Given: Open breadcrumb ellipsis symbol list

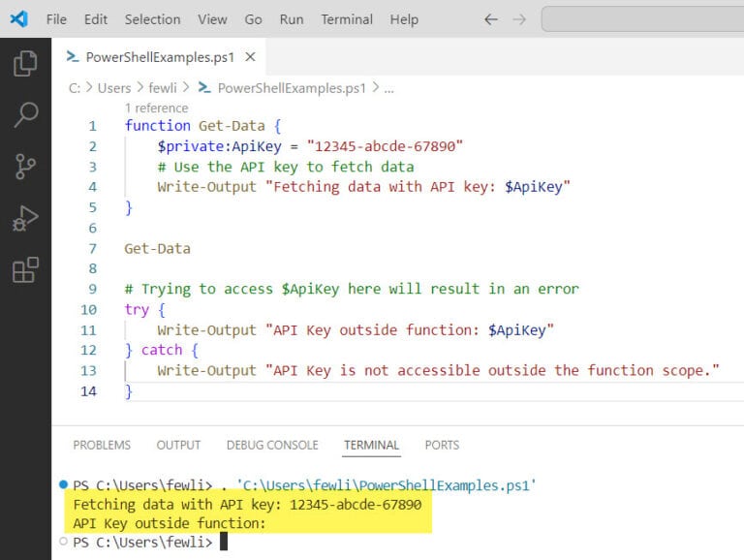Looking at the screenshot, I should point(389,88).
